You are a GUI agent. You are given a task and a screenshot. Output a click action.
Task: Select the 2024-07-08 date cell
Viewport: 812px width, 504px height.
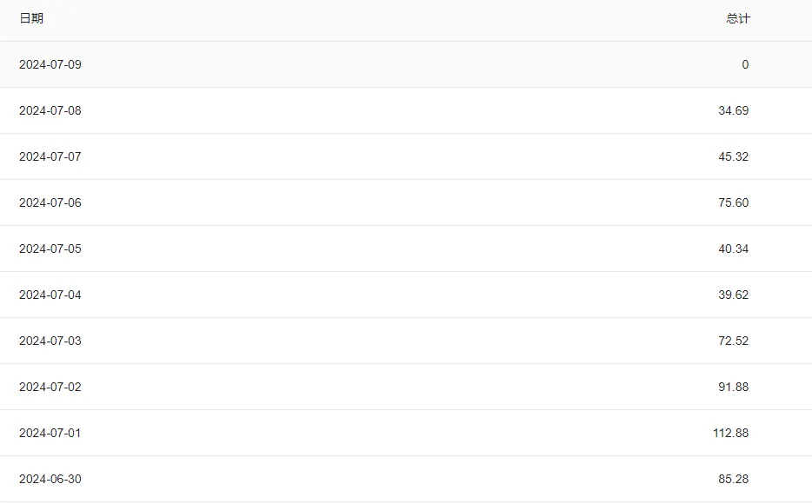point(50,110)
